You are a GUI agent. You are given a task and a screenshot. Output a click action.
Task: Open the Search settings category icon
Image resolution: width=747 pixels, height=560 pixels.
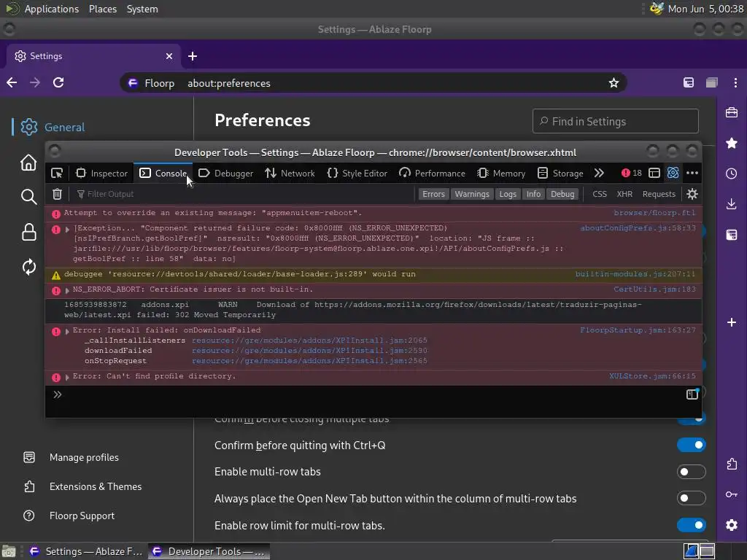(28, 196)
